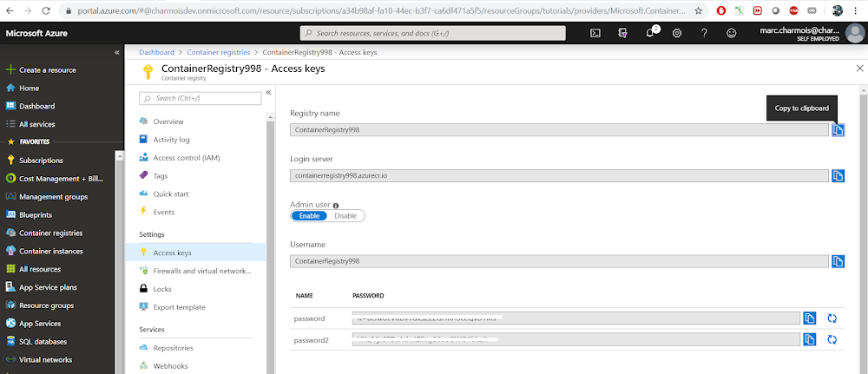Click the Admin user info icon
Screen dimensions: 868x374
click(335, 206)
